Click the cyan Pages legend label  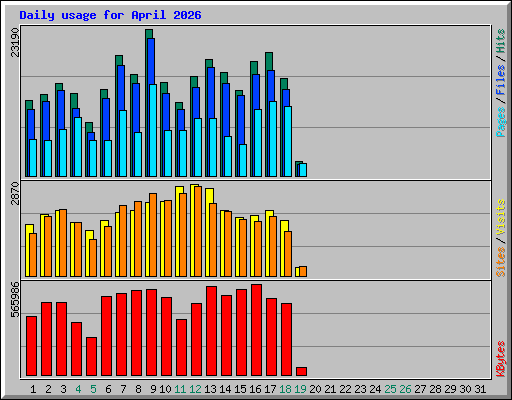tap(500, 122)
